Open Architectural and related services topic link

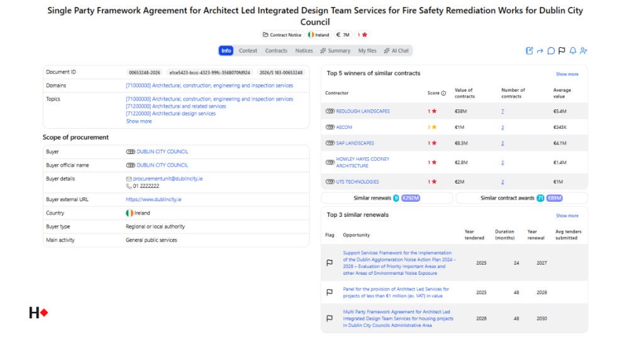(x=176, y=106)
